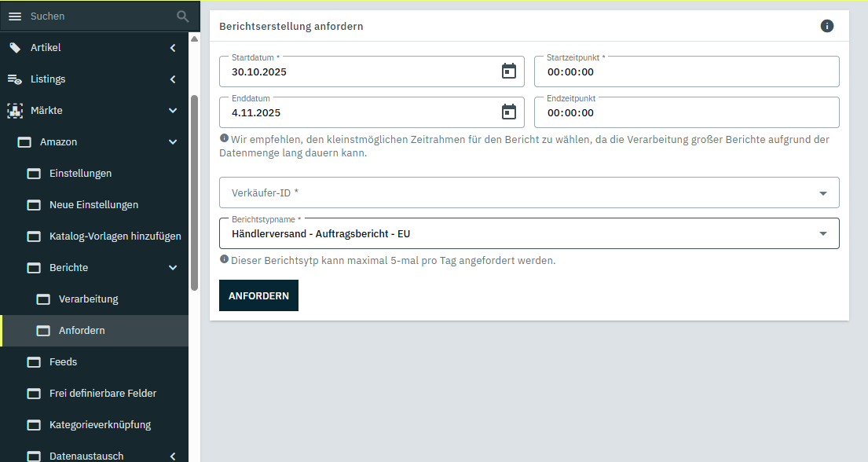The height and width of the screenshot is (462, 868).
Task: Go to Feeds in the sidebar
Action: 63,362
